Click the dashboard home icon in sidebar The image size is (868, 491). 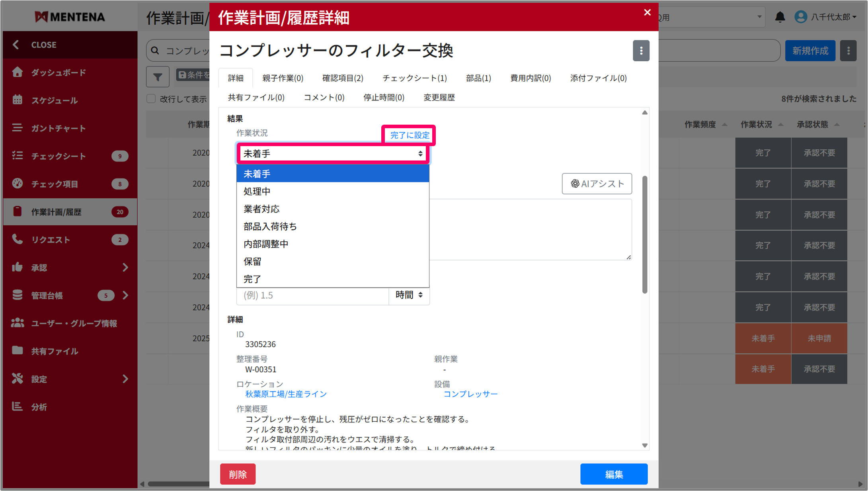[18, 72]
